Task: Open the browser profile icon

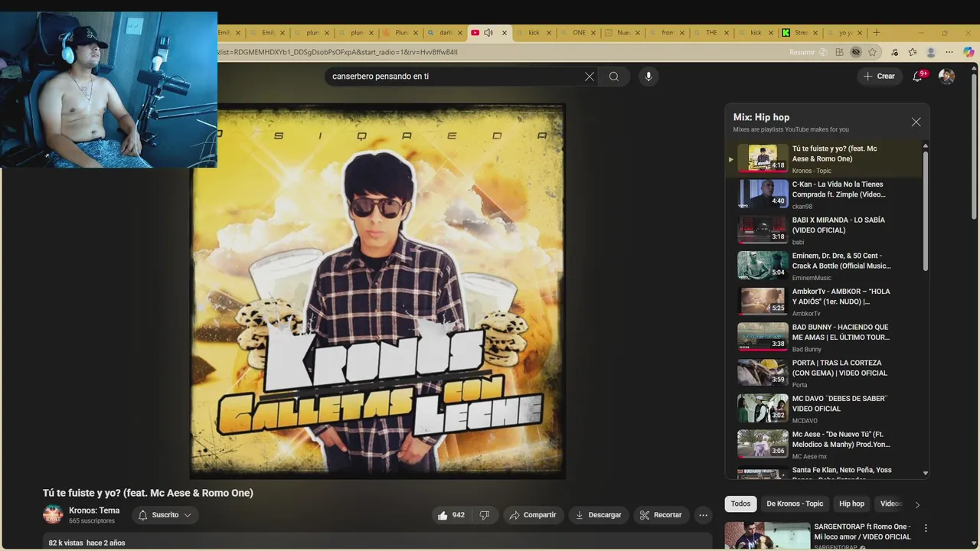Action: [x=931, y=52]
